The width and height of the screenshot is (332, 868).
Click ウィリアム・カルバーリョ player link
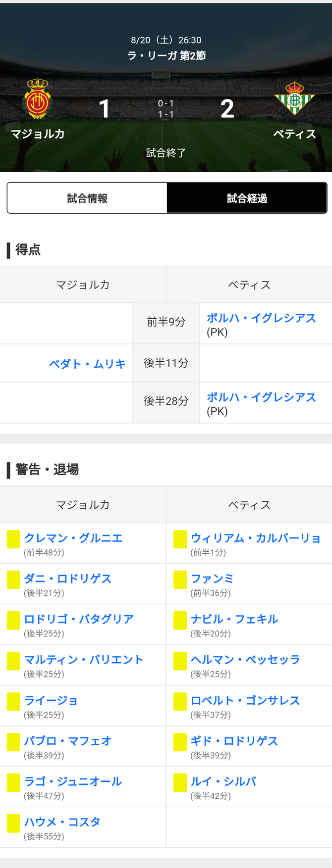pyautogui.click(x=256, y=538)
